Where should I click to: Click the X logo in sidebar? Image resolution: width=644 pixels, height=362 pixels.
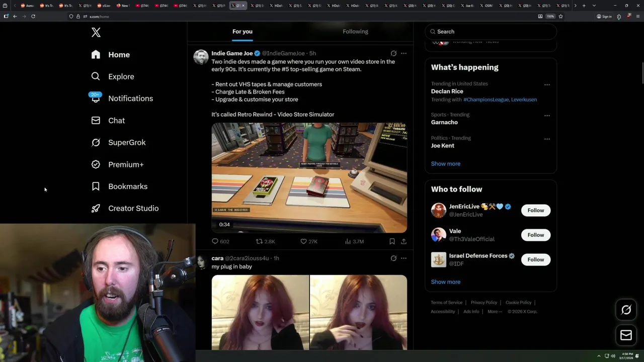click(96, 33)
